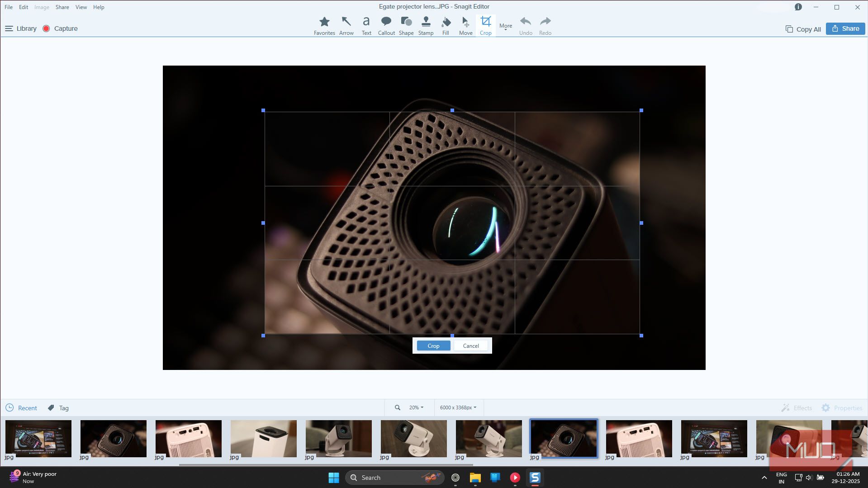
Task: Click the info icon in title bar
Action: tap(798, 7)
